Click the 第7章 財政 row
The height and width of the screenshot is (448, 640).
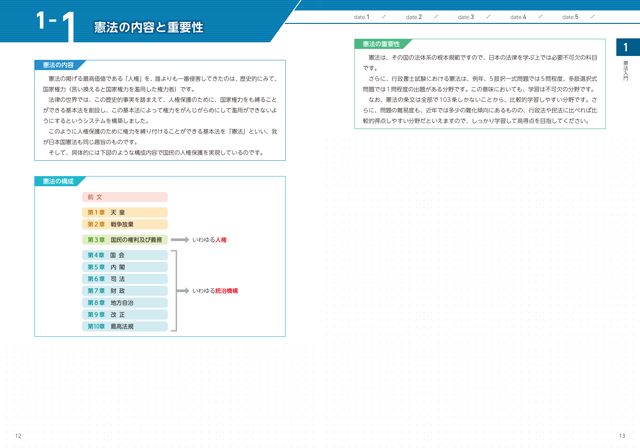(x=125, y=291)
